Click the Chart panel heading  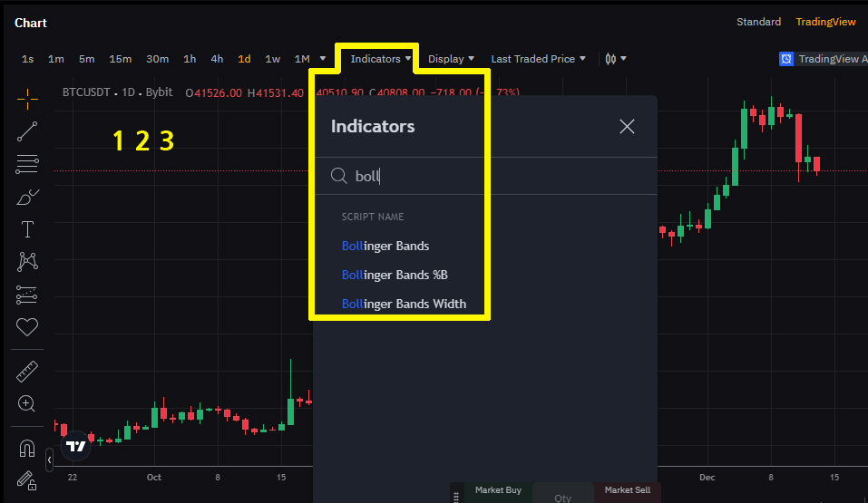(31, 23)
